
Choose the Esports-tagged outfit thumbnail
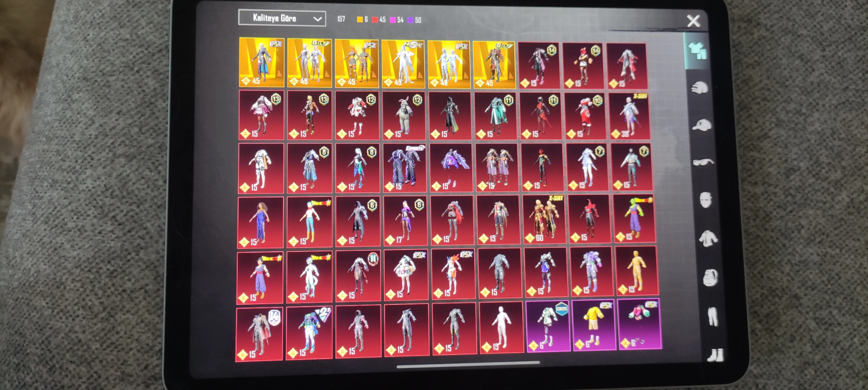tap(405, 168)
